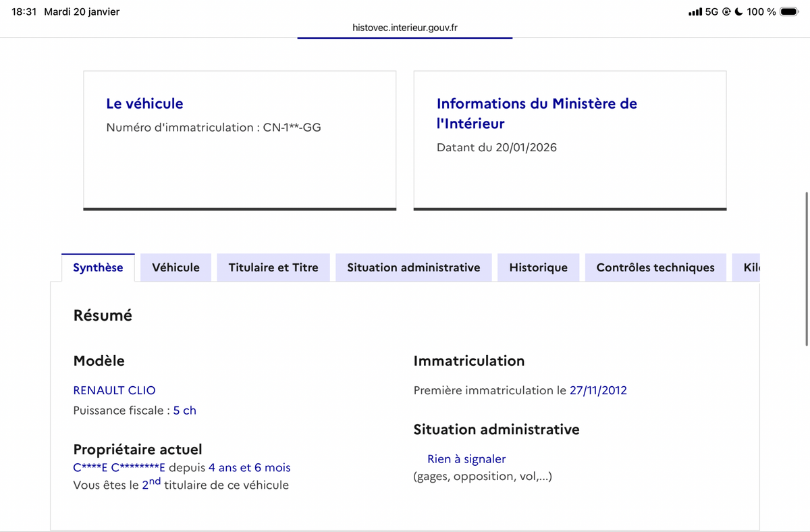Select the Situation administrative tab
810x532 pixels.
[413, 267]
